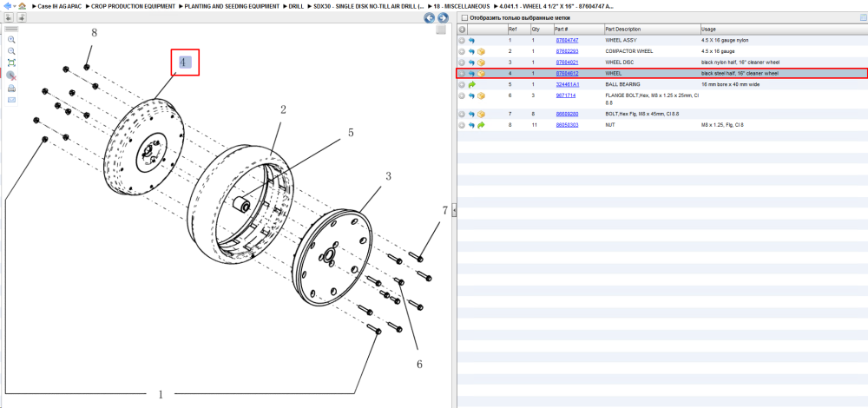Open the back-history dropdown arrow beside the blue arrow

[14, 6]
